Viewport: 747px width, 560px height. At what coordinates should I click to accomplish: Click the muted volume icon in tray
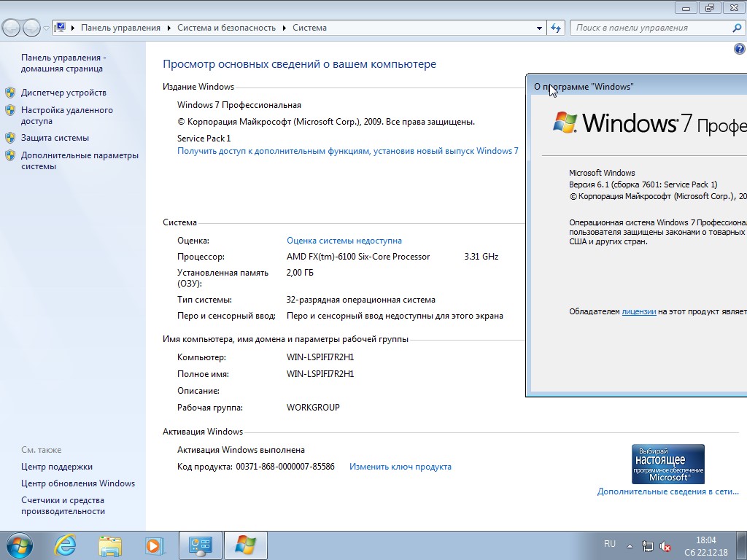pos(665,545)
